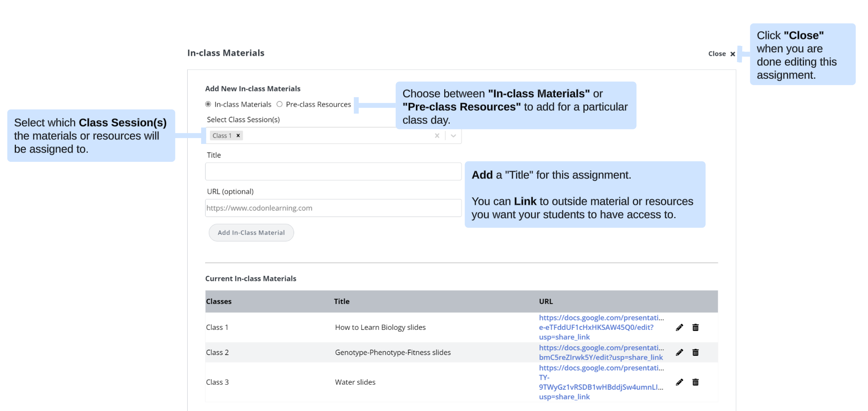Click the URL (optional) input field
The image size is (868, 411).
tap(333, 208)
